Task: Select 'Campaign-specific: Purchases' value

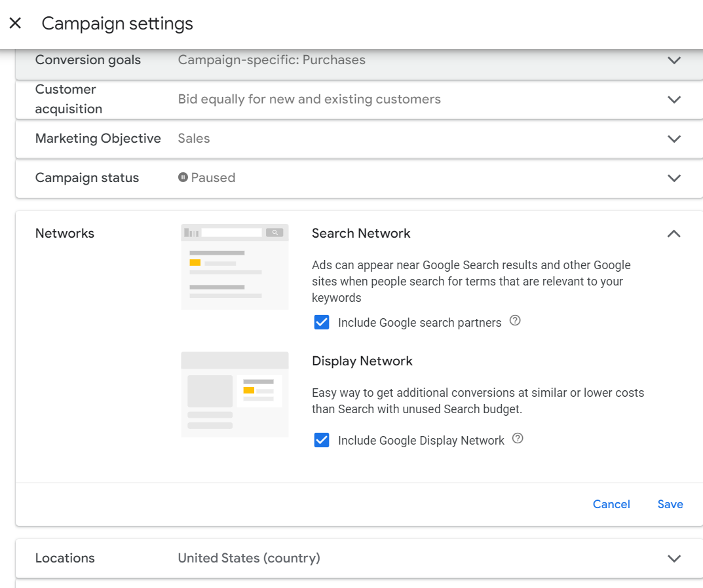Action: coord(272,60)
